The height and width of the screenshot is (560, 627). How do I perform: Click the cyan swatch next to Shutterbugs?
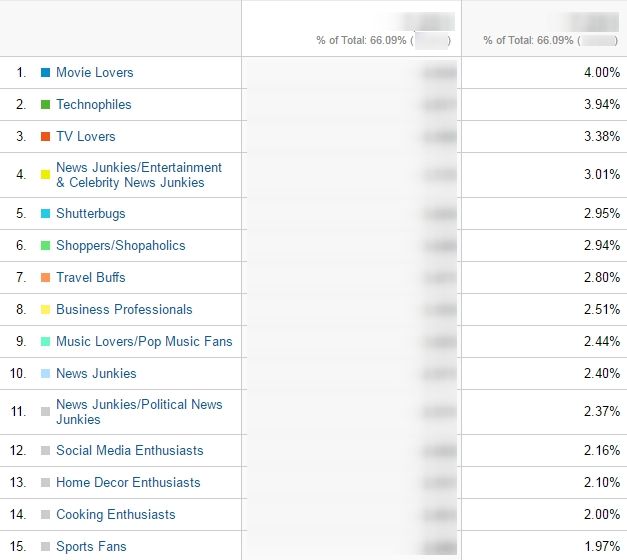tap(45, 214)
